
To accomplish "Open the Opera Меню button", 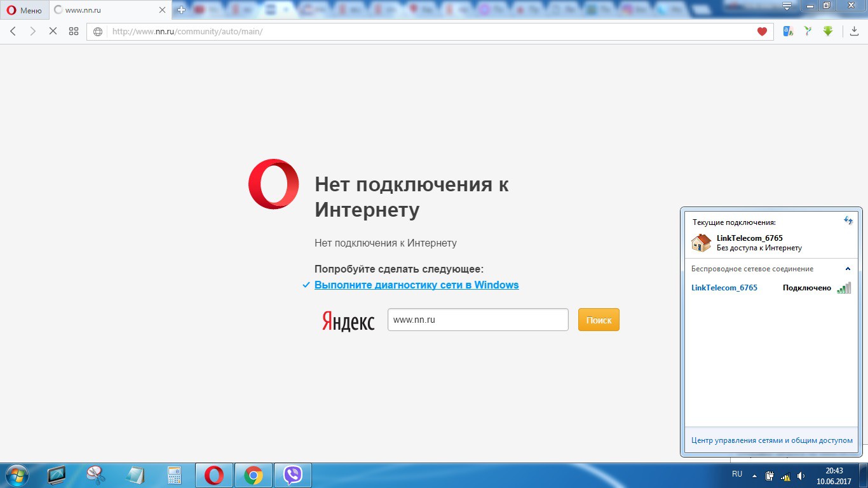I will [24, 10].
